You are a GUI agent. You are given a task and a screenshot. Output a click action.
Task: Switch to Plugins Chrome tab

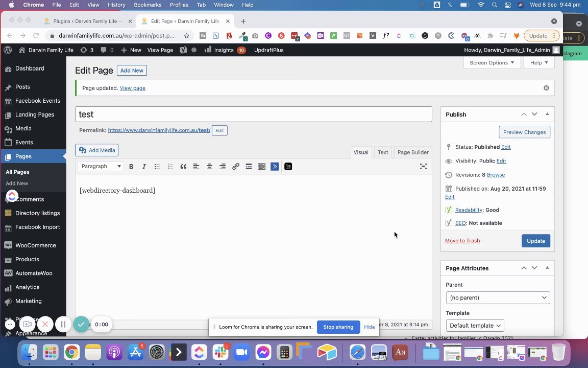(87, 21)
